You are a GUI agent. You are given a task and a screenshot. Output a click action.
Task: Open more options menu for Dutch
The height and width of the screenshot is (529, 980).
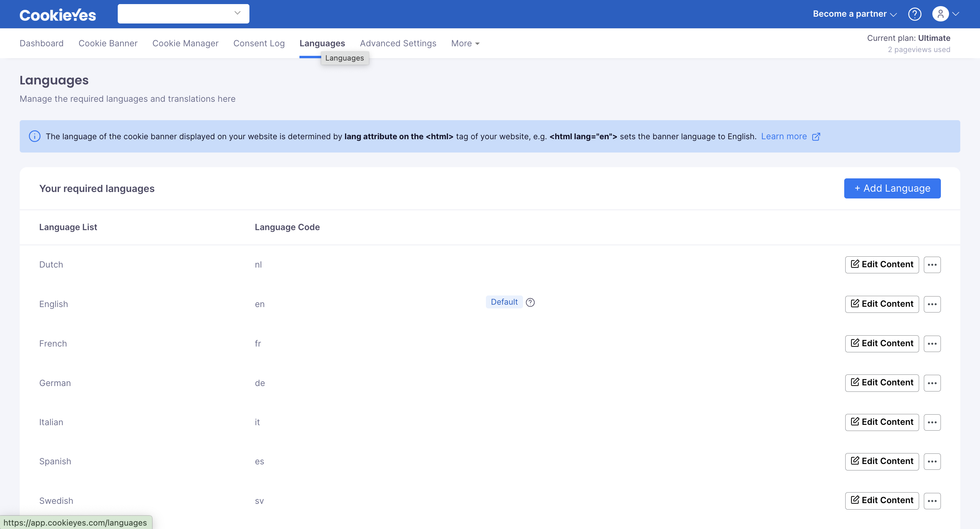coord(932,264)
